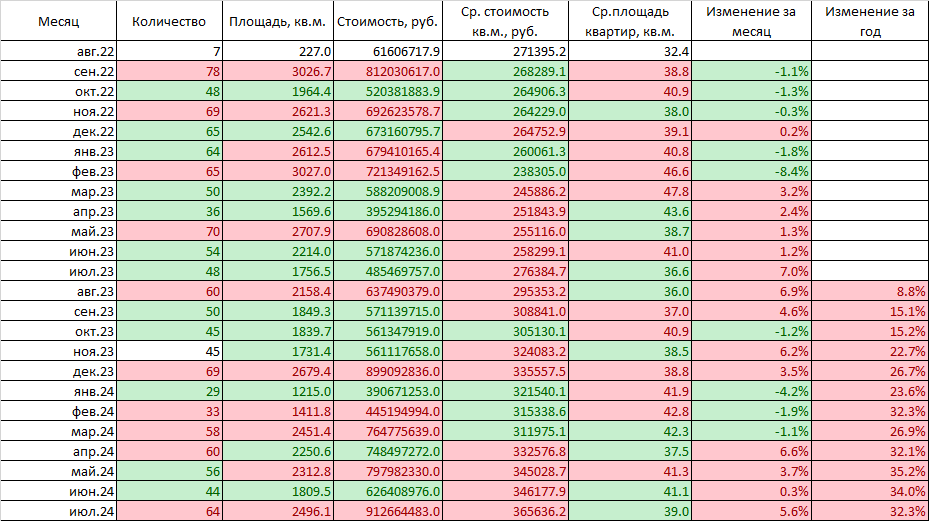
Task: Select quantity cell '7' in авг.22 row
Action: (169, 51)
